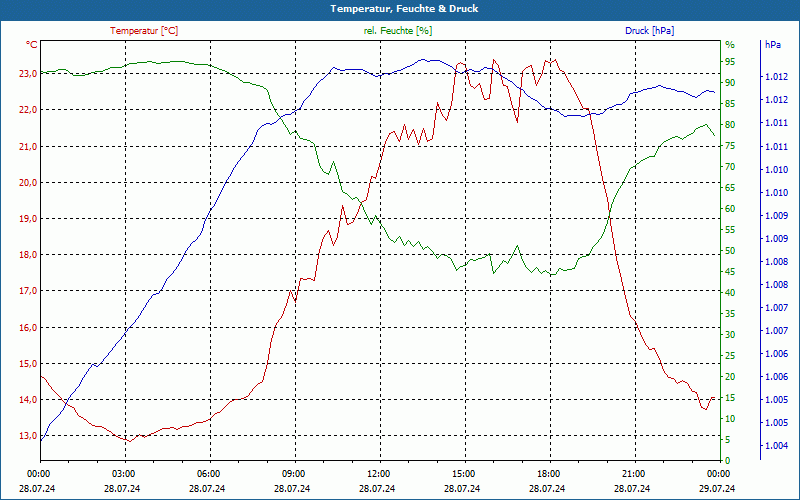This screenshot has width=800, height=500.
Task: Select the green rel. Feuchte [%] legend label
Action: tap(397, 31)
